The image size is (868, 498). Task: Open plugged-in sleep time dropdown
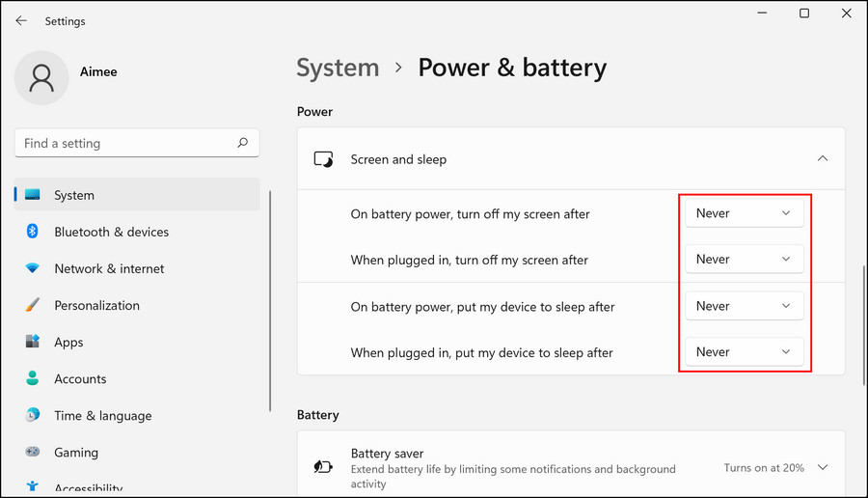coord(744,352)
